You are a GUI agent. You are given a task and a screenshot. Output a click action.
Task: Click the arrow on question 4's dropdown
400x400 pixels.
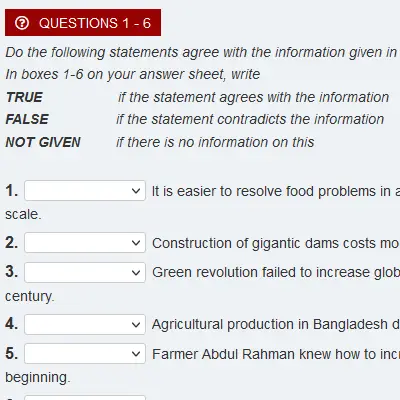point(136,324)
